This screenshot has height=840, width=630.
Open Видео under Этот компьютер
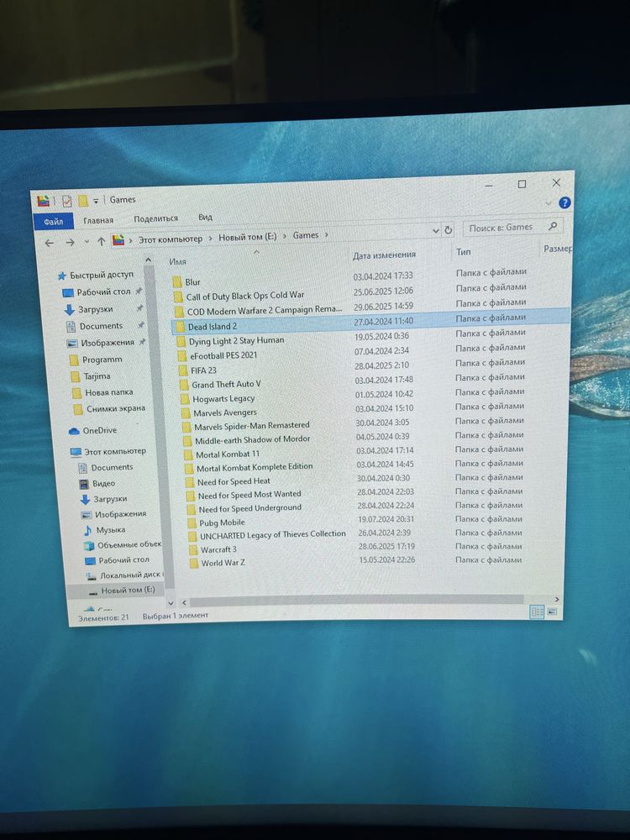pyautogui.click(x=97, y=483)
